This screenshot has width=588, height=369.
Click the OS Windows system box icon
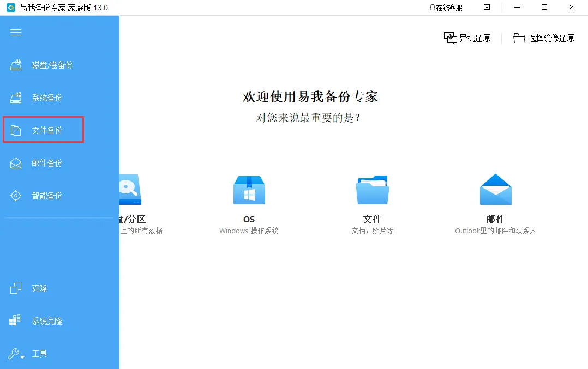click(249, 190)
